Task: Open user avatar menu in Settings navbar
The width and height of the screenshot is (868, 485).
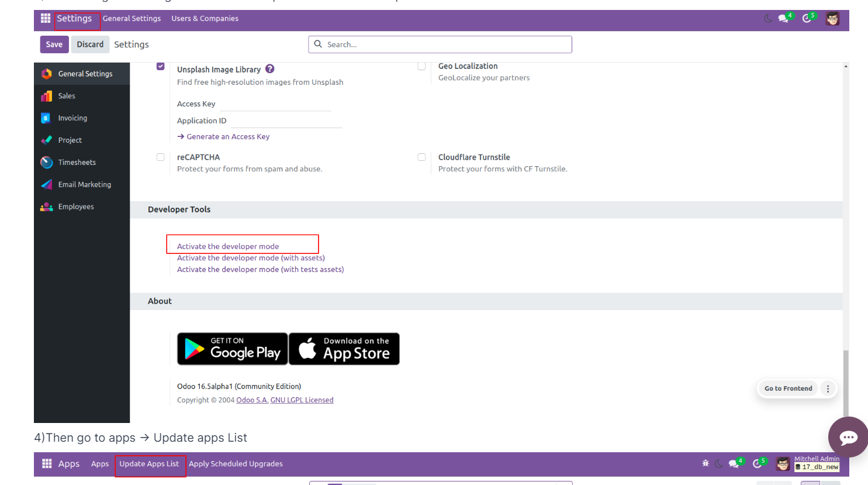Action: (832, 19)
